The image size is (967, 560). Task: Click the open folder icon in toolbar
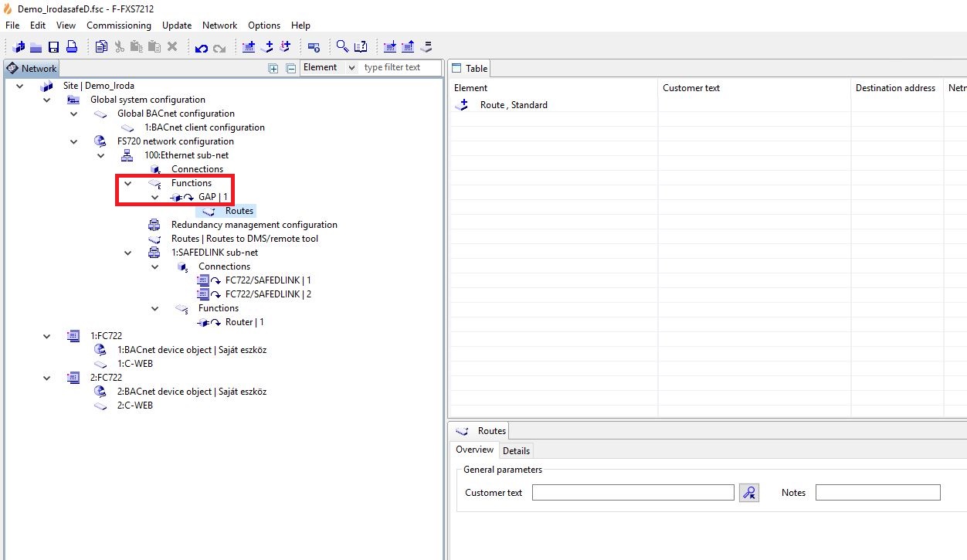pos(36,47)
